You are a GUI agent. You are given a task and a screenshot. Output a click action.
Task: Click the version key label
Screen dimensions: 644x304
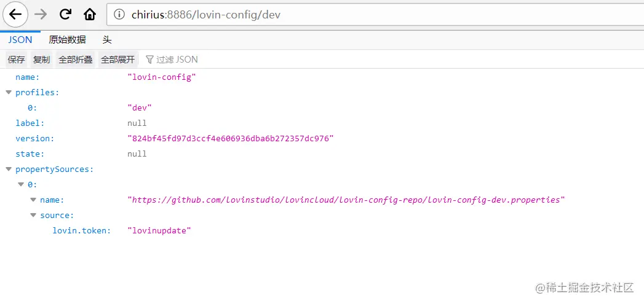35,139
